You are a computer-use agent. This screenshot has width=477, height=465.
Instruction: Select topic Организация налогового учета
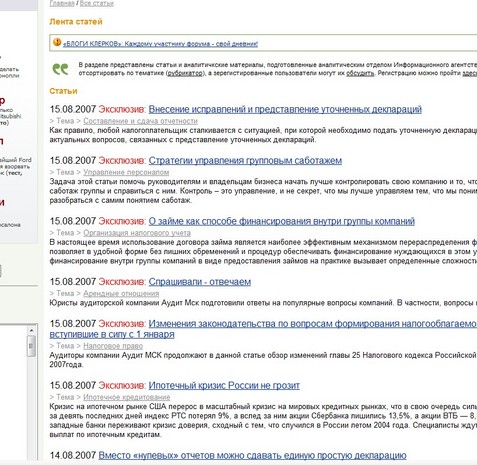tap(137, 233)
